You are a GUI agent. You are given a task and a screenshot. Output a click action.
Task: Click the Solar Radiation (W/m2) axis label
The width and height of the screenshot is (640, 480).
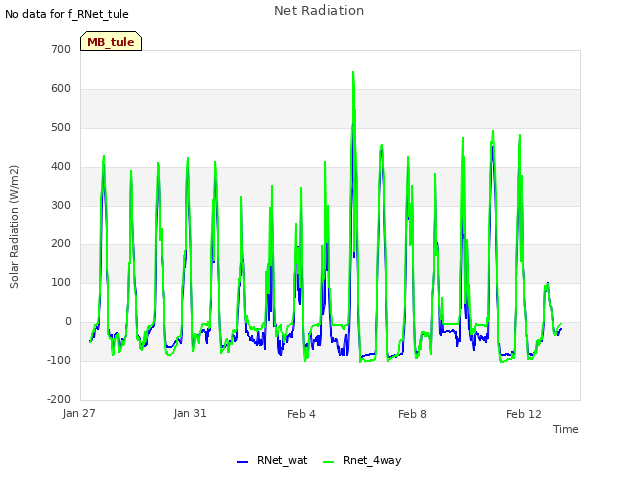click(x=14, y=227)
